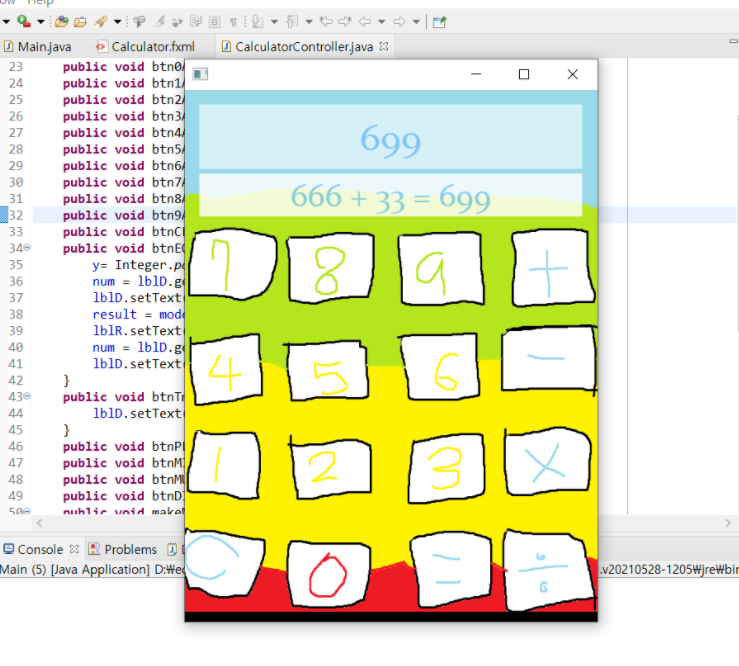This screenshot has height=666, width=739.
Task: Minimize the editor area view button
Action: click(x=733, y=42)
